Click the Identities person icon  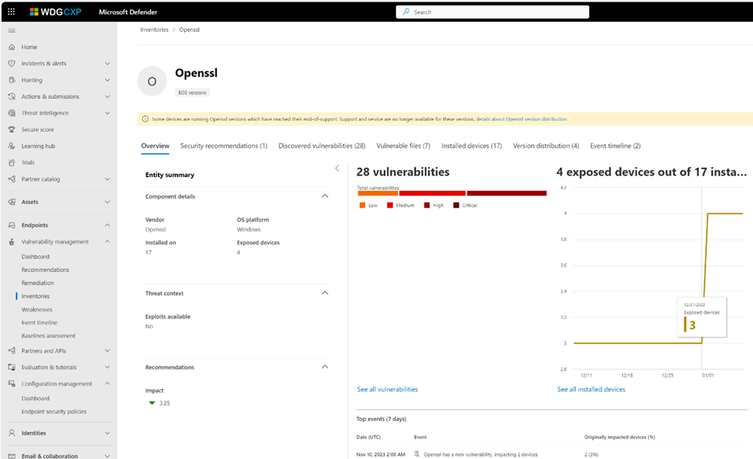point(12,433)
